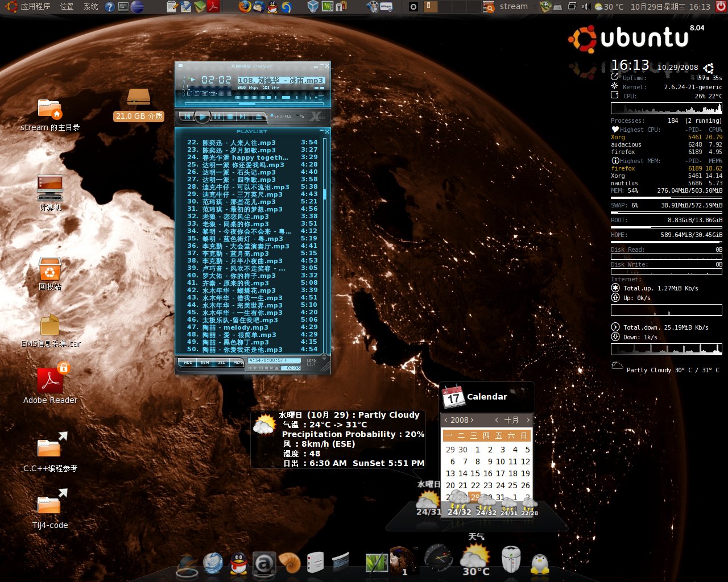Open playlist REM menu
728x582 pixels.
point(205,363)
